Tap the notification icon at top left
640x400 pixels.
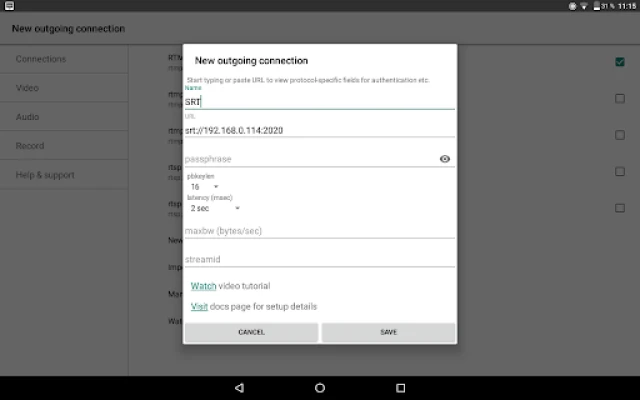tap(7, 6)
